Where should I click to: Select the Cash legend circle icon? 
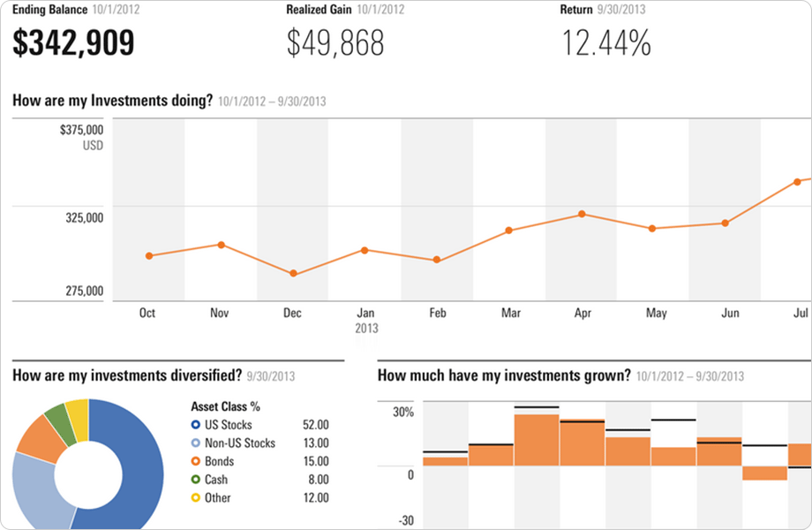pyautogui.click(x=195, y=480)
